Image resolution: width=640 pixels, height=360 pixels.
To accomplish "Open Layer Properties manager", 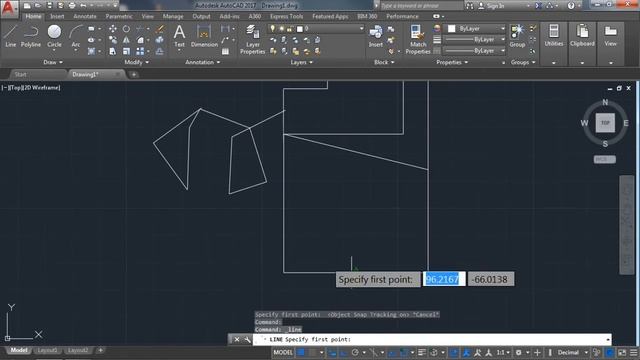I will [252, 39].
